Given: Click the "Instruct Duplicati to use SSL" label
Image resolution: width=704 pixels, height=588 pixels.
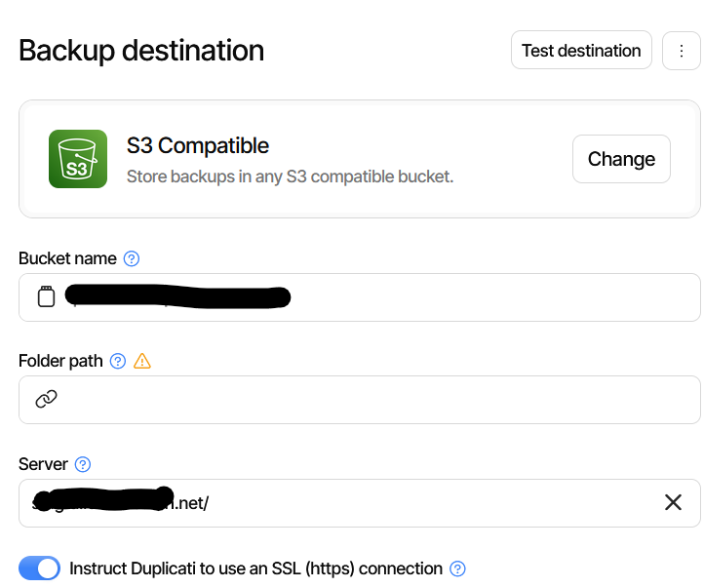Looking at the screenshot, I should point(255,568).
